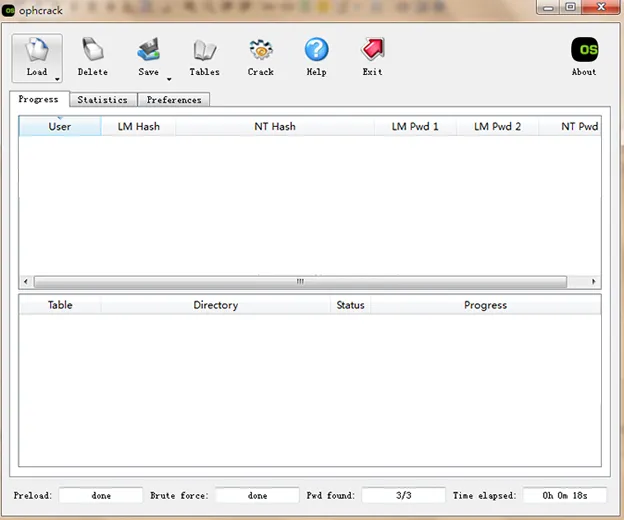This screenshot has width=624, height=520.
Task: Click the LM Pwd 2 column header
Action: click(497, 127)
